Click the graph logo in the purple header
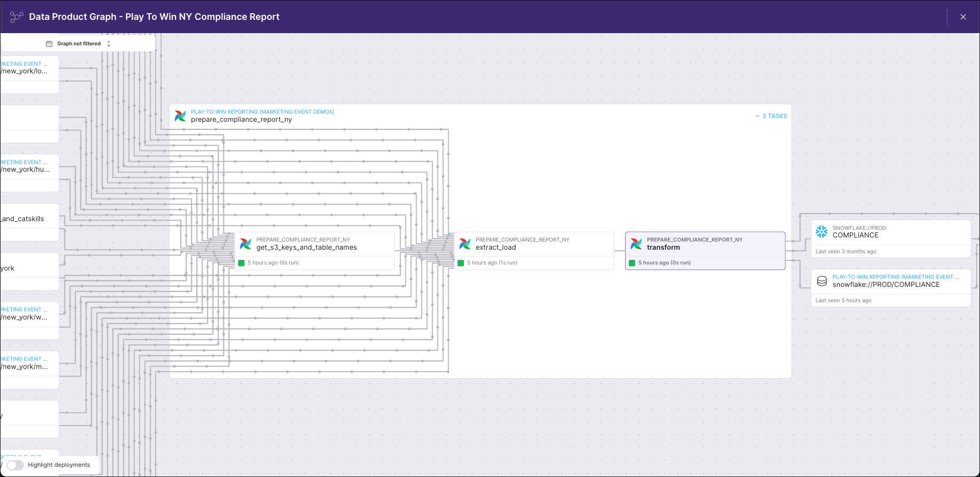This screenshot has height=477, width=980. point(16,16)
